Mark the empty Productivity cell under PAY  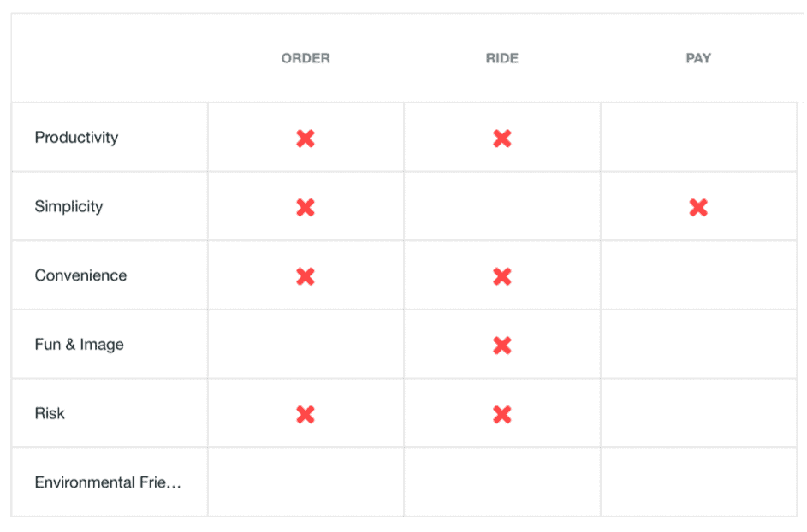point(698,138)
